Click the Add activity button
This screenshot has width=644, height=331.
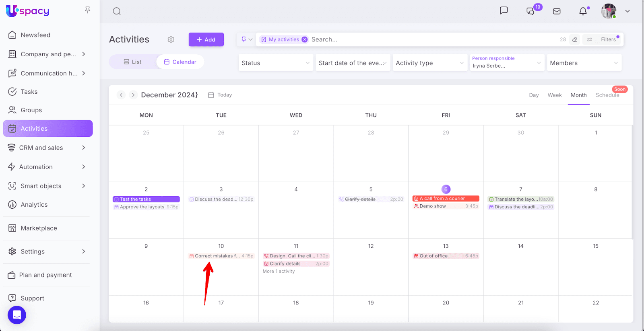pyautogui.click(x=206, y=39)
